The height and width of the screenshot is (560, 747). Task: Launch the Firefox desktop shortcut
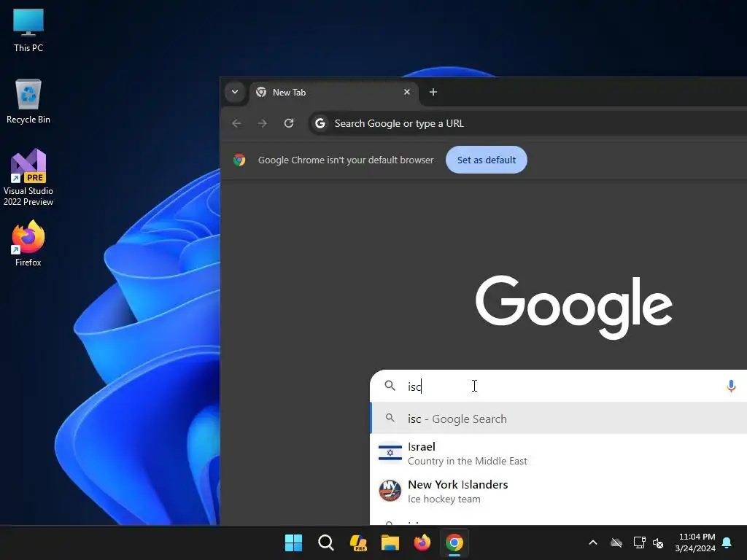pos(28,243)
